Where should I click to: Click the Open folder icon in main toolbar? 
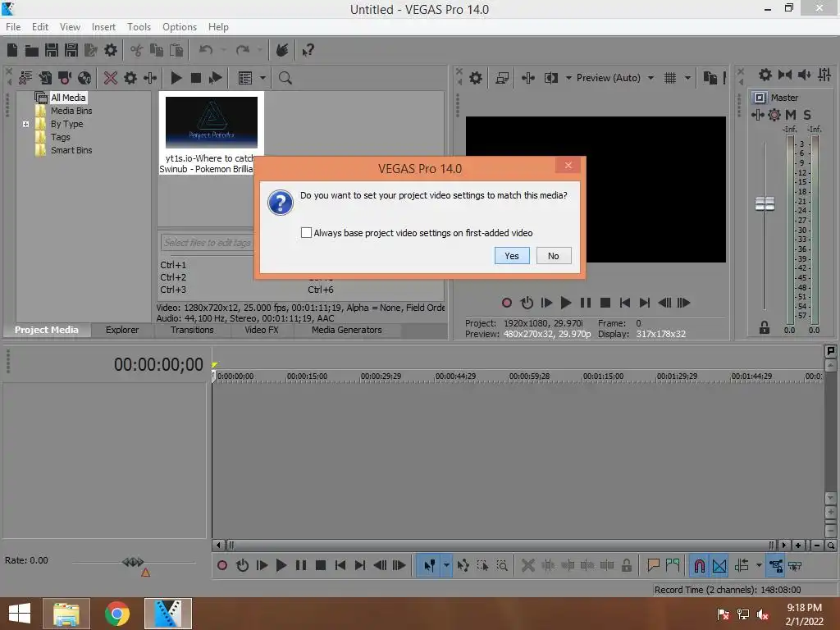click(32, 50)
